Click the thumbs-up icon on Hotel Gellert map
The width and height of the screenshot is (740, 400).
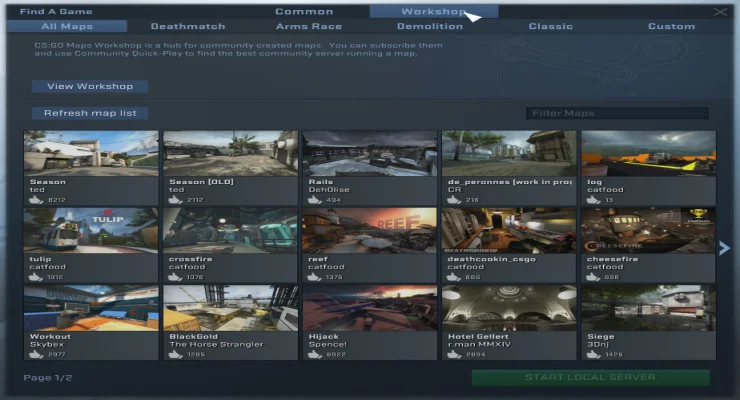click(454, 354)
